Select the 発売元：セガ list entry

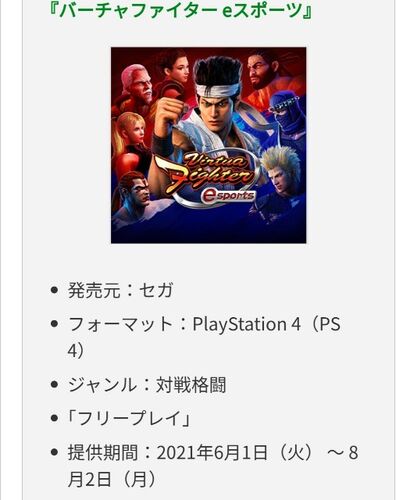120,290
